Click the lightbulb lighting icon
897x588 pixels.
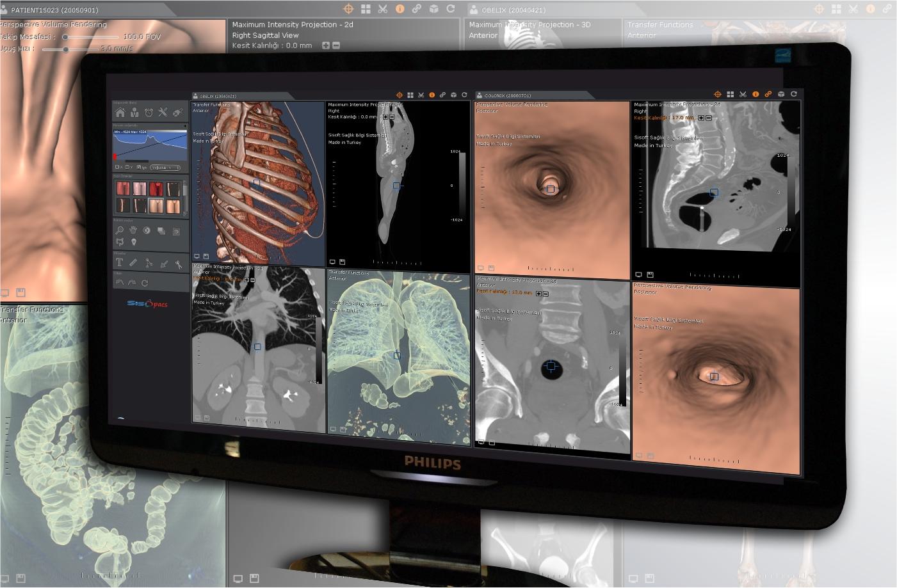point(134,242)
